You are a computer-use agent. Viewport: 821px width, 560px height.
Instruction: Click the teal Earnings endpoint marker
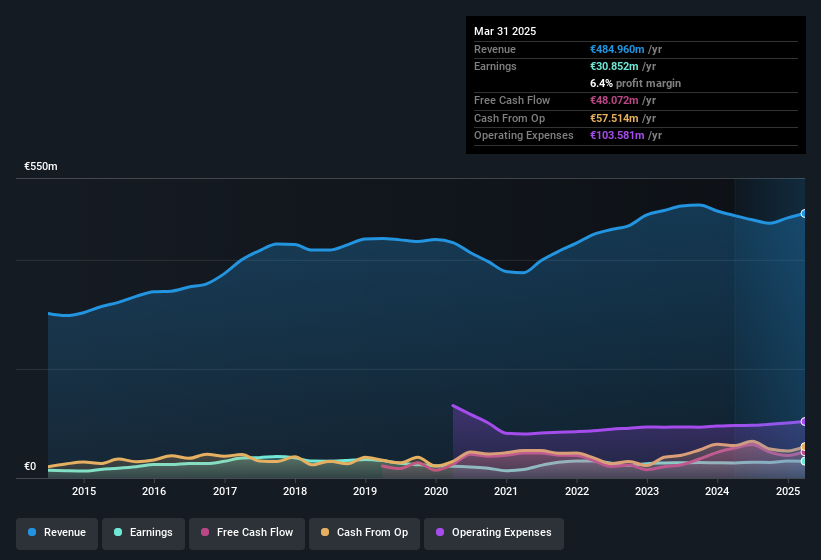804,461
